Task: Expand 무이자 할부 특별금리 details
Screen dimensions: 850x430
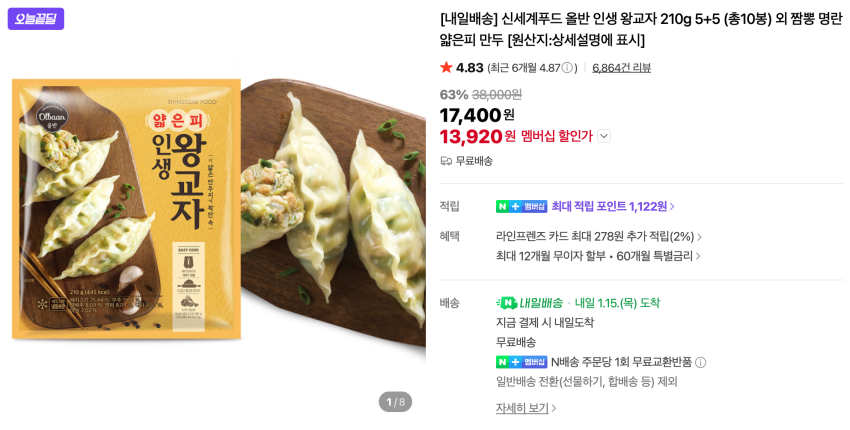Action: (599, 256)
